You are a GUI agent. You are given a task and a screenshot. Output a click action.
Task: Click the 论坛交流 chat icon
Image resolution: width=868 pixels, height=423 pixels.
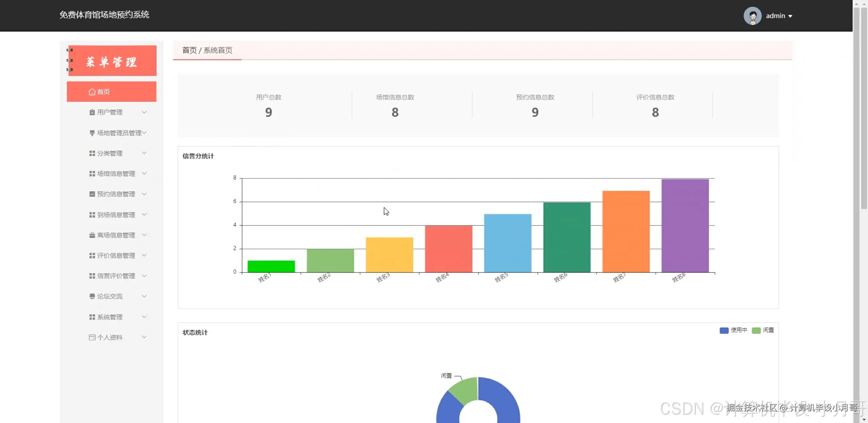point(92,296)
